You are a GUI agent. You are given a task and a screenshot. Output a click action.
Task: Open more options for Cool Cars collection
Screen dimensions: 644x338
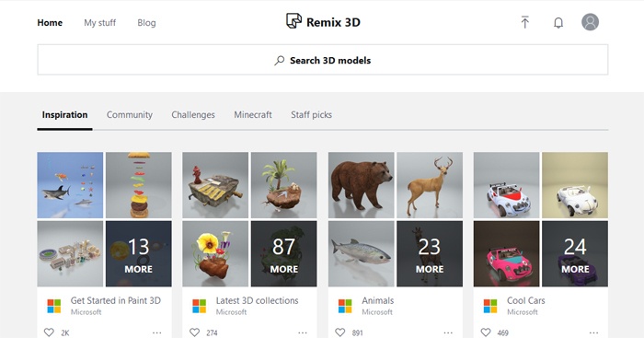(593, 332)
